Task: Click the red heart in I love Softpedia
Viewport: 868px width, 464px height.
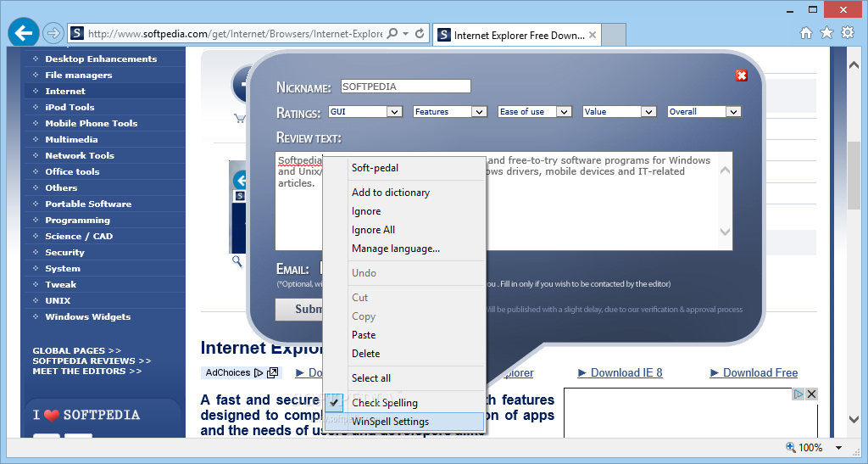Action: 52,416
